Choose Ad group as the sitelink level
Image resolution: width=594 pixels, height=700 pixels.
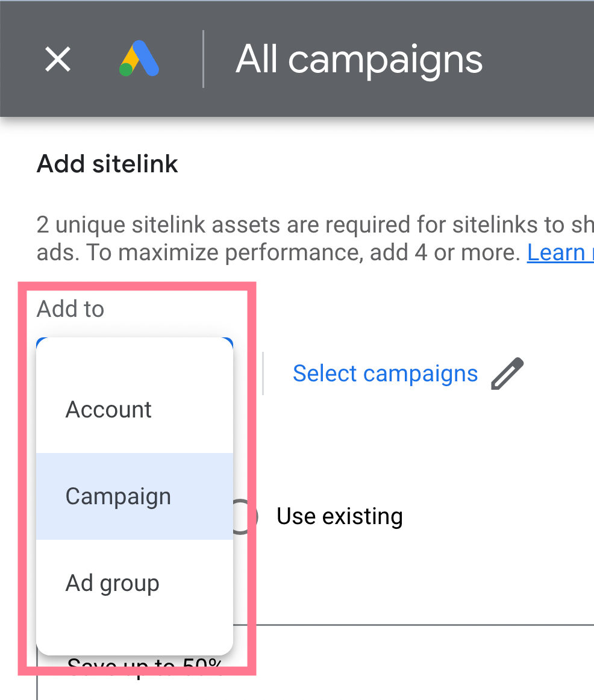point(112,583)
